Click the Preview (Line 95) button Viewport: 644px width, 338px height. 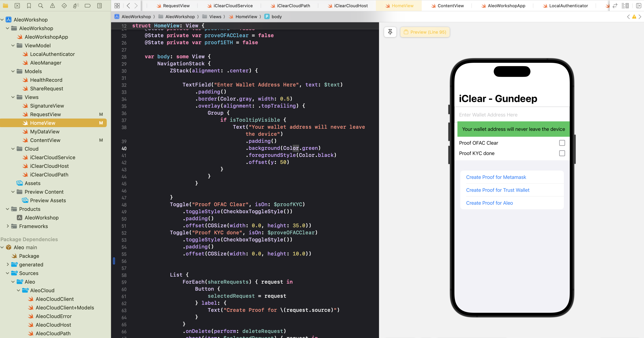click(425, 32)
